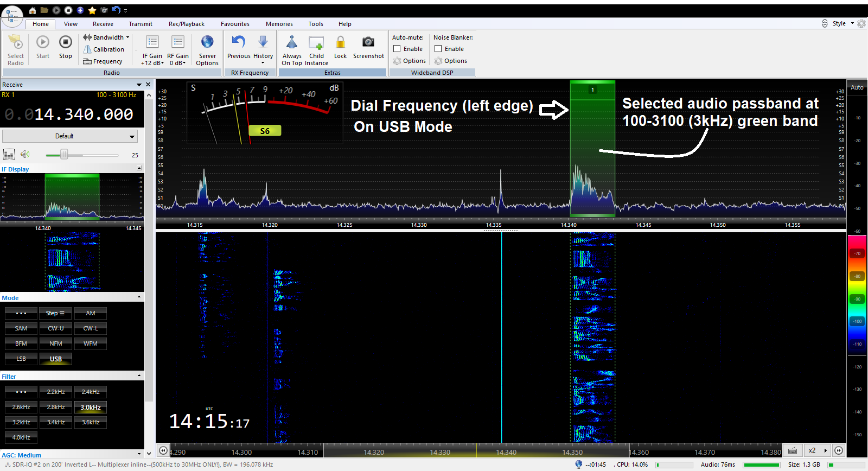Switch mode to LSB
868x471 pixels.
click(21, 359)
